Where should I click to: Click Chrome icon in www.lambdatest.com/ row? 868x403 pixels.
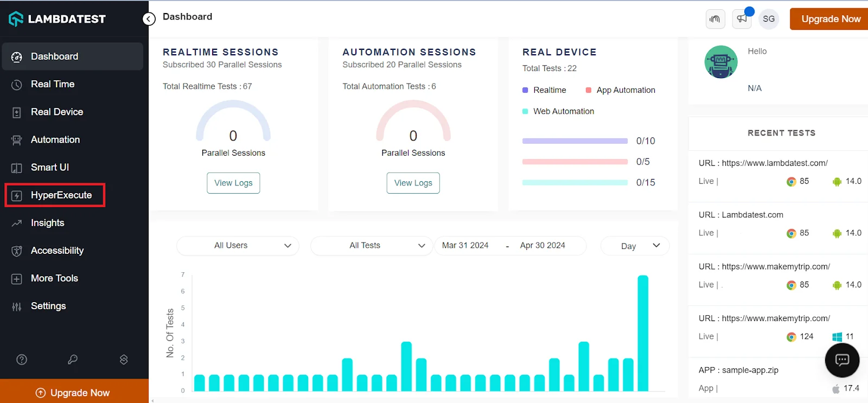[792, 182]
